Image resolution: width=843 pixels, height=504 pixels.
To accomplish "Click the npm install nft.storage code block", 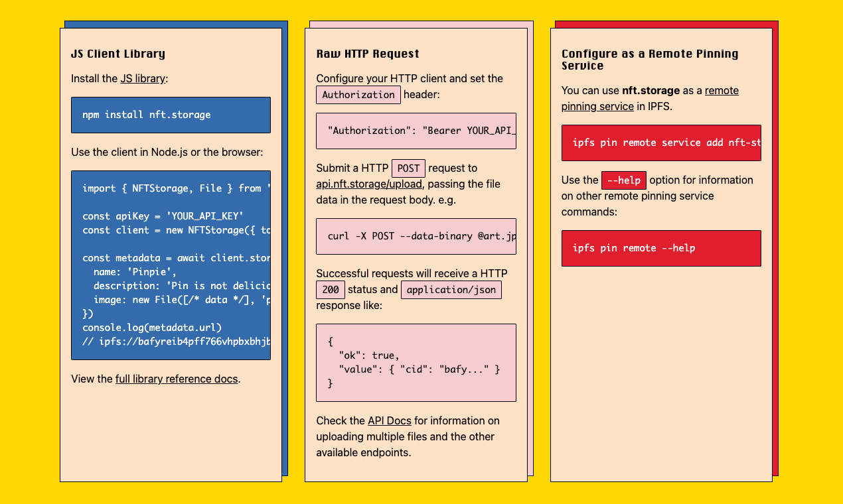I will pos(171,115).
